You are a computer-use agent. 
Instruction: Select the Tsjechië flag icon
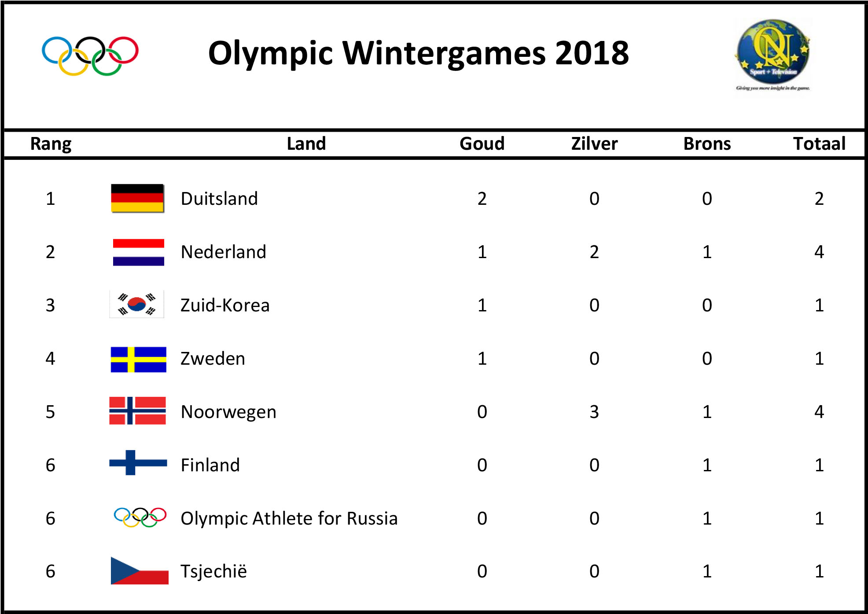coord(140,571)
